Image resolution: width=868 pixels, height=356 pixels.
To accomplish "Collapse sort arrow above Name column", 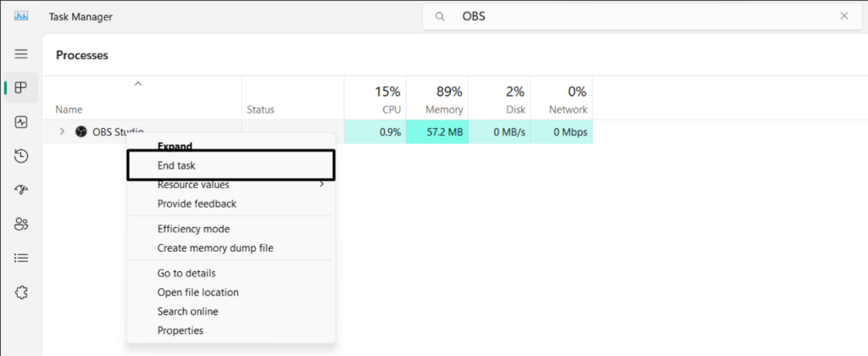I will point(138,84).
